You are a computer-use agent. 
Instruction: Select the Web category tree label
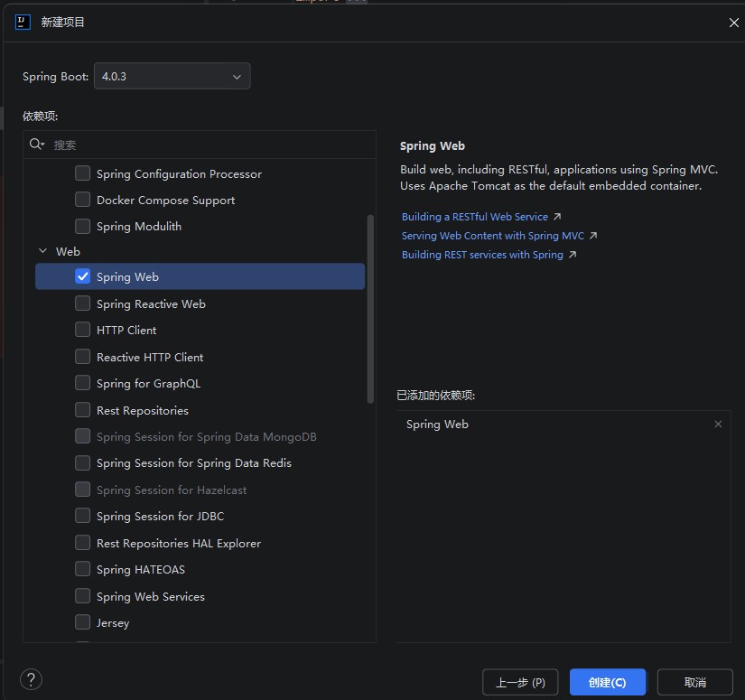(x=68, y=251)
